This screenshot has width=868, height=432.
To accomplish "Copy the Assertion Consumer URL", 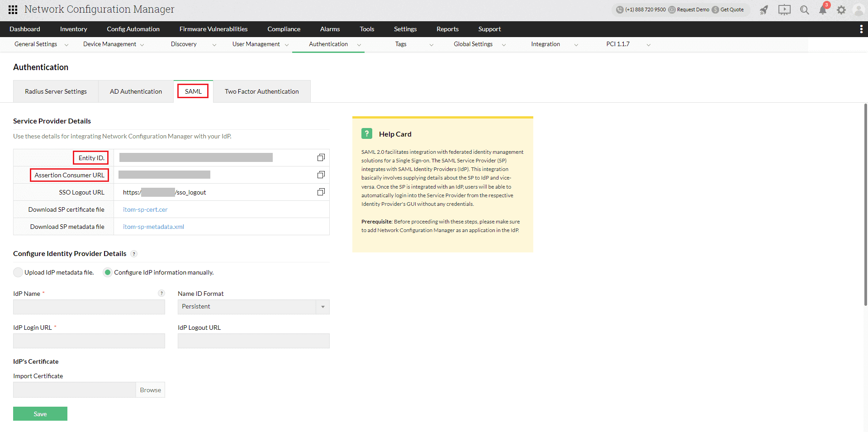I will point(321,175).
